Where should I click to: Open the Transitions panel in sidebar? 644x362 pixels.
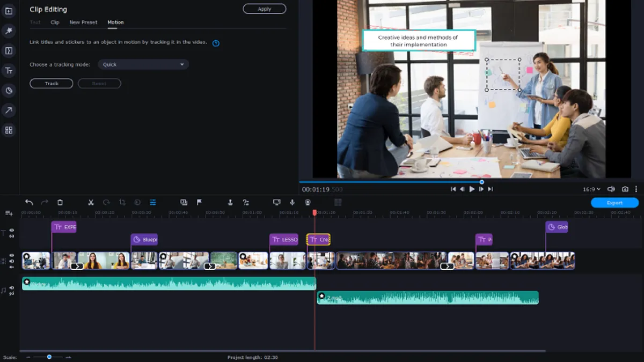pyautogui.click(x=9, y=51)
